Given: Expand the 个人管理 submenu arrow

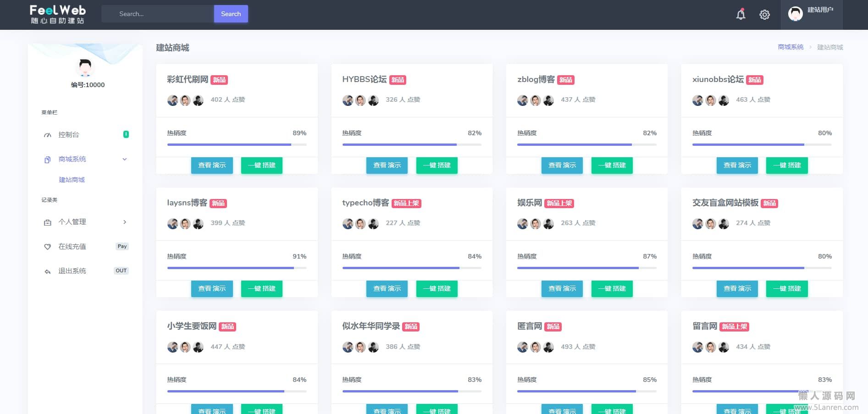Looking at the screenshot, I should (x=125, y=222).
